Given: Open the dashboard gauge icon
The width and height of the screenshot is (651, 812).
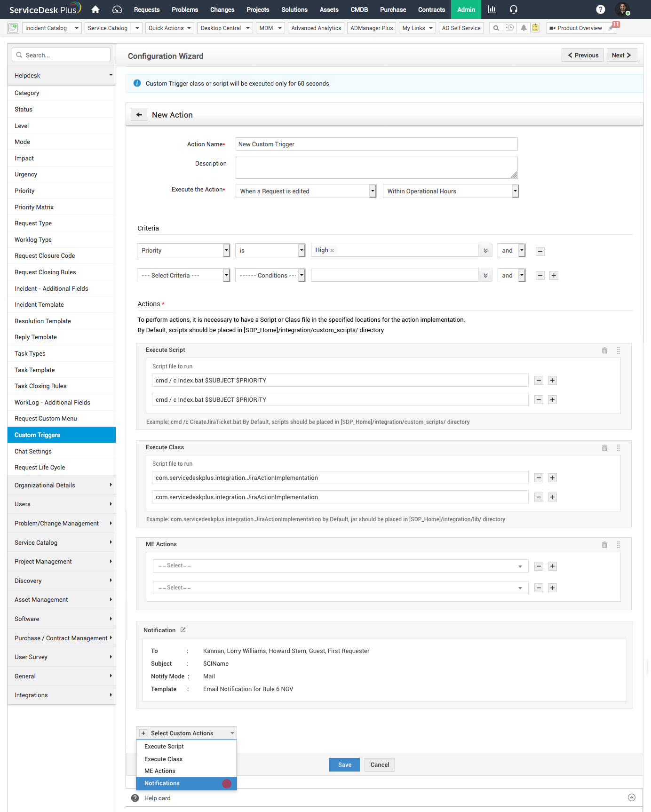Looking at the screenshot, I should tap(117, 9).
